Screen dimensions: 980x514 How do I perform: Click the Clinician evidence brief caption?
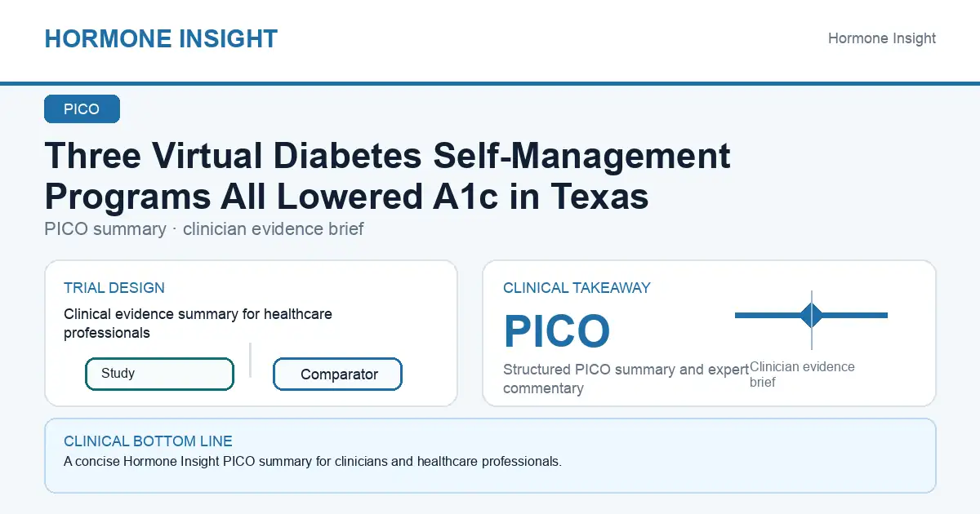pyautogui.click(x=802, y=374)
